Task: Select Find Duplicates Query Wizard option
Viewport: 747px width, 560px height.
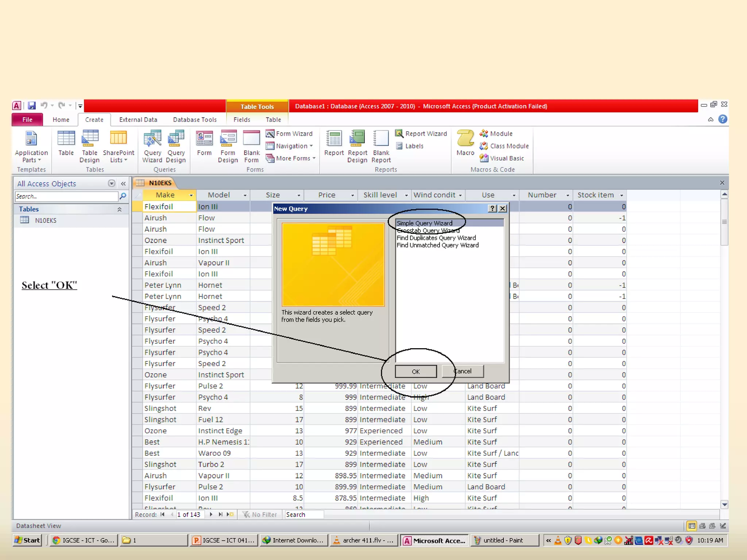Action: coord(436,238)
